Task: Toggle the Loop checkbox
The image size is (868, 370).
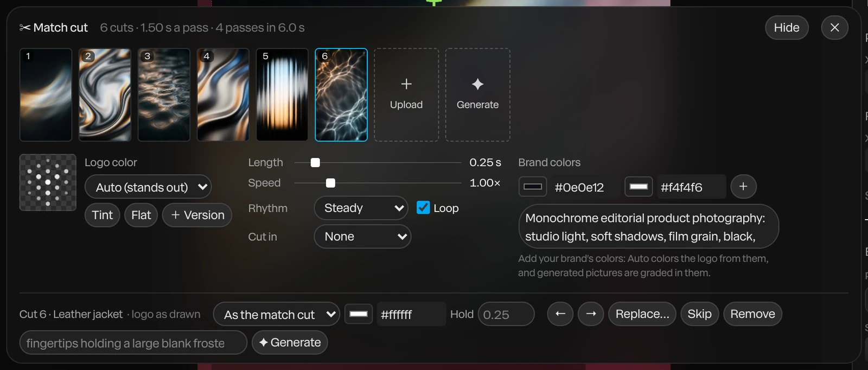Action: (423, 208)
